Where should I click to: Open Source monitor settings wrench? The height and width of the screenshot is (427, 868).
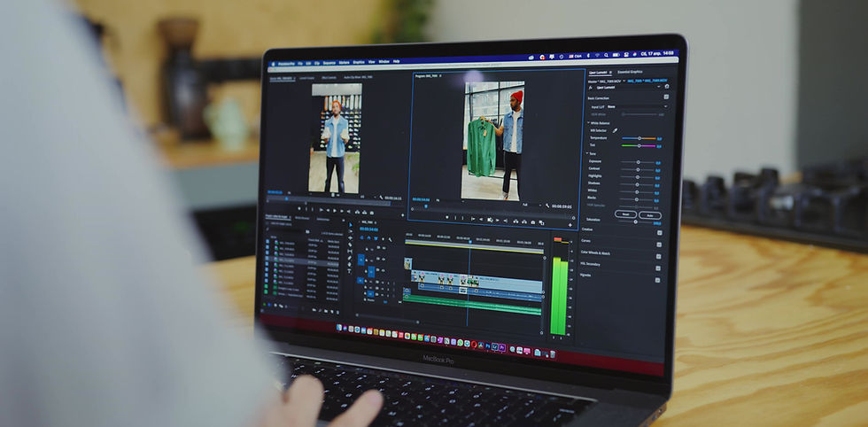[381, 198]
